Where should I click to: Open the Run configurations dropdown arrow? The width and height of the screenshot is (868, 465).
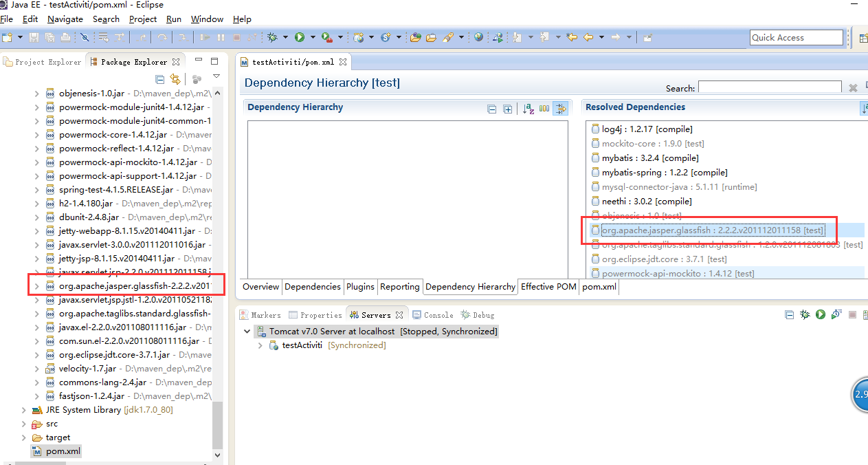312,37
